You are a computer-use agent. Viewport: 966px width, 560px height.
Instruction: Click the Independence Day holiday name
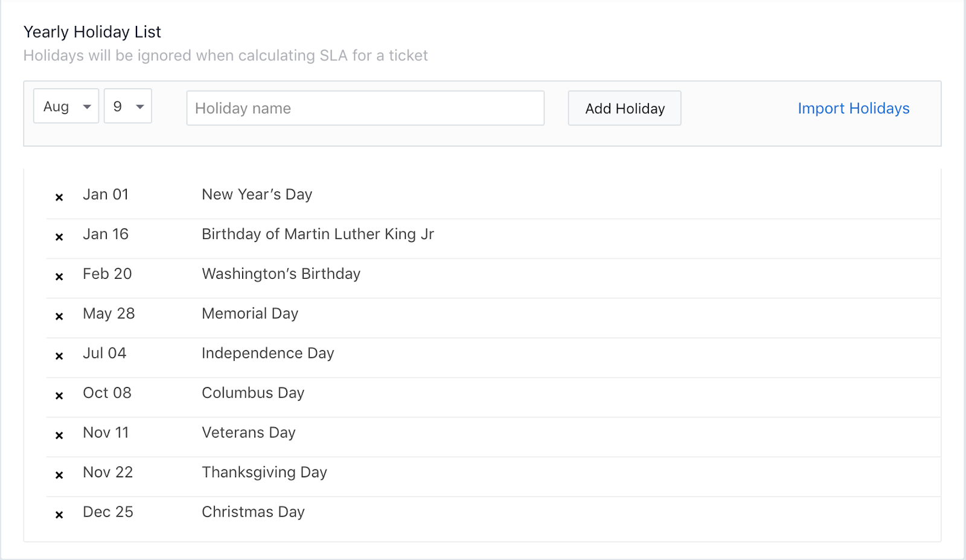pyautogui.click(x=267, y=353)
